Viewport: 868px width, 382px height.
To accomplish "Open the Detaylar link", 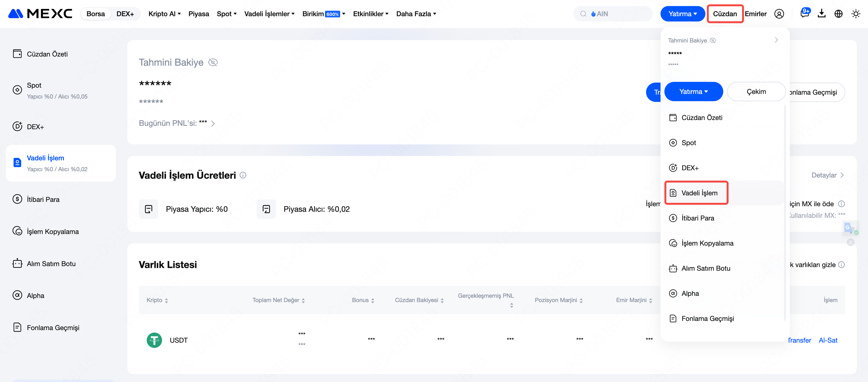I will click(827, 175).
